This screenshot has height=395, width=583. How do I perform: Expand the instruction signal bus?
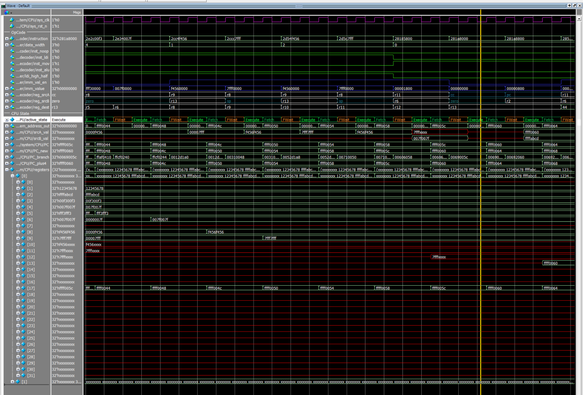tap(6, 38)
